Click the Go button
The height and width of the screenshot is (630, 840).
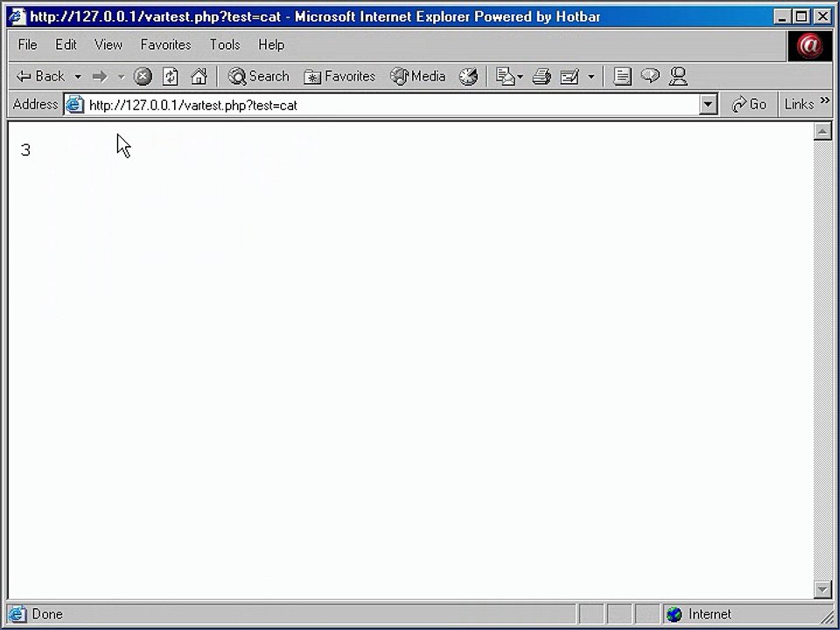[x=748, y=104]
